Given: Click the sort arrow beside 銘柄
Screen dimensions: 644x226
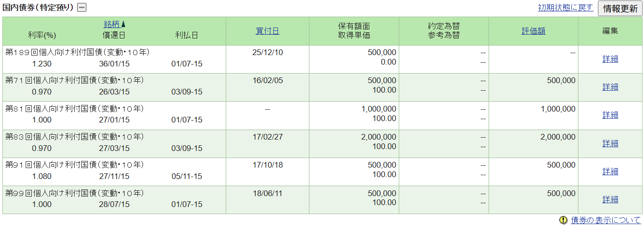Looking at the screenshot, I should (123, 24).
